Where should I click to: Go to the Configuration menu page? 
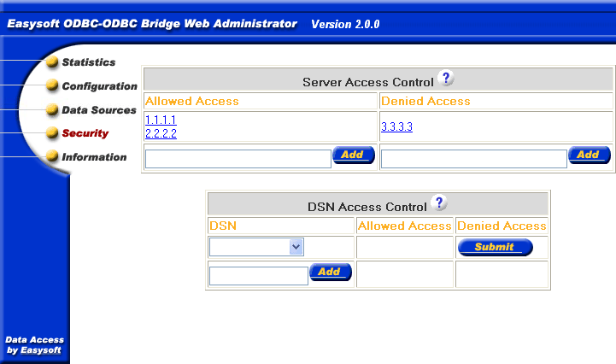(x=99, y=86)
